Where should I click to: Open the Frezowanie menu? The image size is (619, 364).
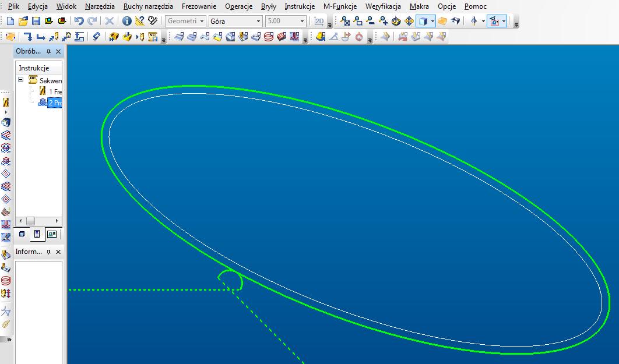199,6
